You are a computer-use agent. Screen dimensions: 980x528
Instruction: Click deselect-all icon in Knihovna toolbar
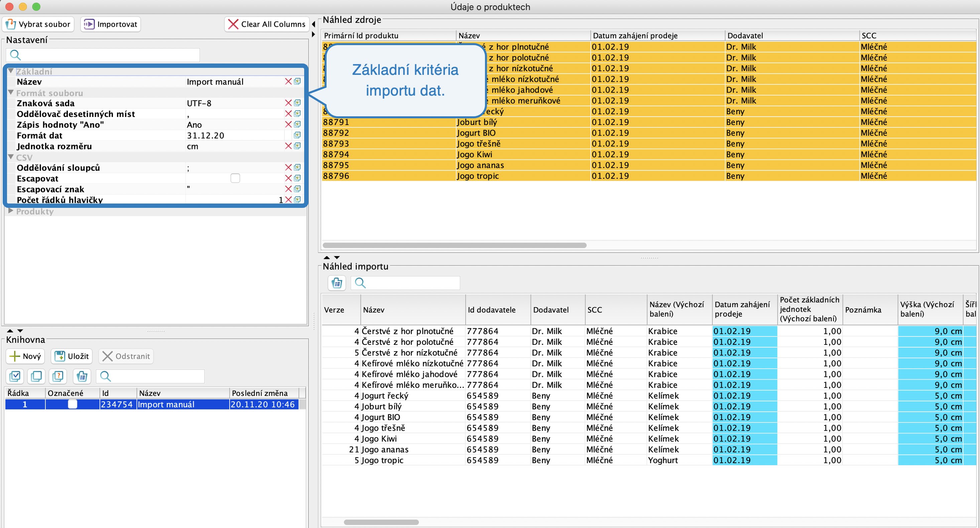pyautogui.click(x=36, y=376)
